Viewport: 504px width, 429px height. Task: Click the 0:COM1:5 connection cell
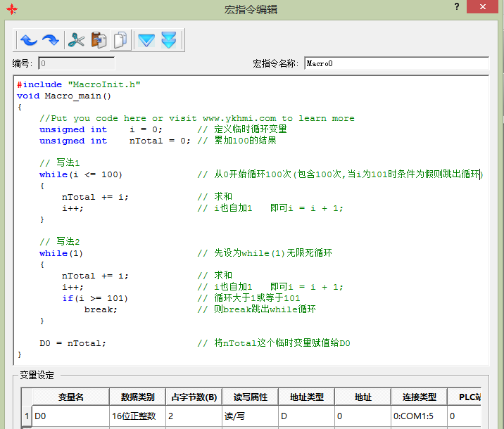click(x=419, y=416)
